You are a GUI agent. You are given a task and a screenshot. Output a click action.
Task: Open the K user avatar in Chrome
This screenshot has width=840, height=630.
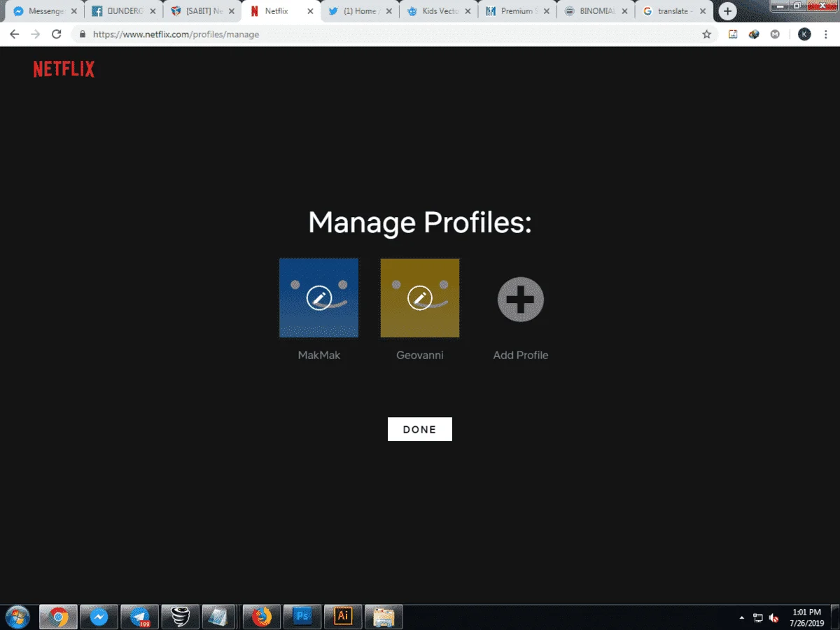[805, 34]
